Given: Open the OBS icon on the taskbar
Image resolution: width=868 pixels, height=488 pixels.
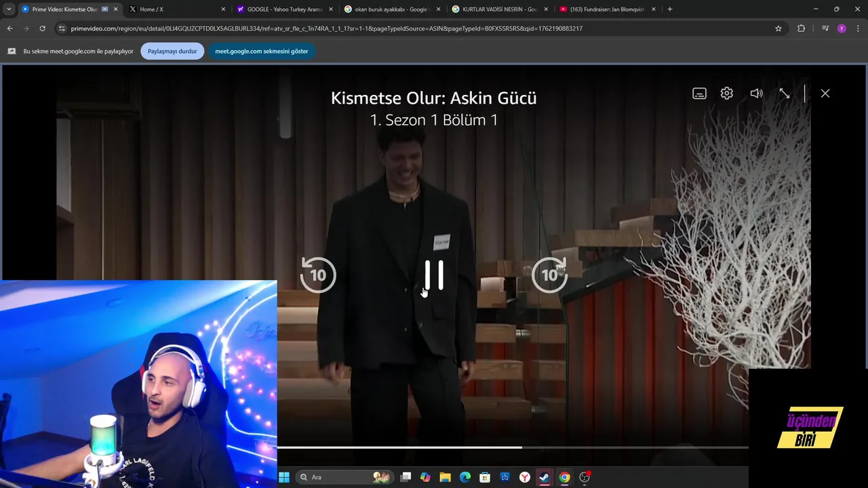Looking at the screenshot, I should coord(585,477).
